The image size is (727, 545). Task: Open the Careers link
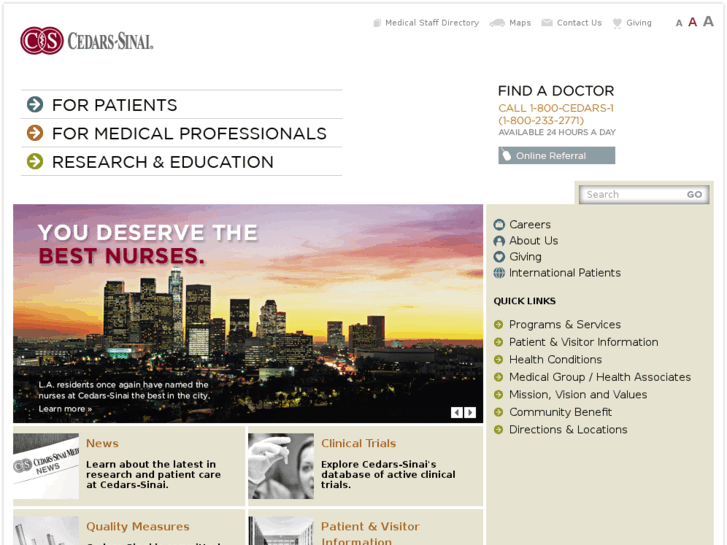[530, 224]
